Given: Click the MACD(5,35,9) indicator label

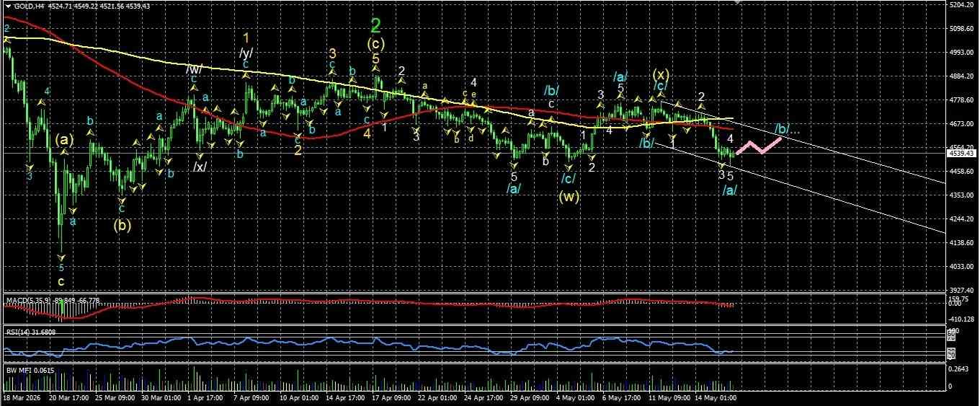Looking at the screenshot, I should (x=29, y=299).
